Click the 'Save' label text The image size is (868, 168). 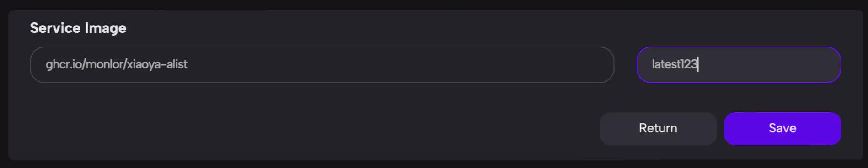coord(782,128)
